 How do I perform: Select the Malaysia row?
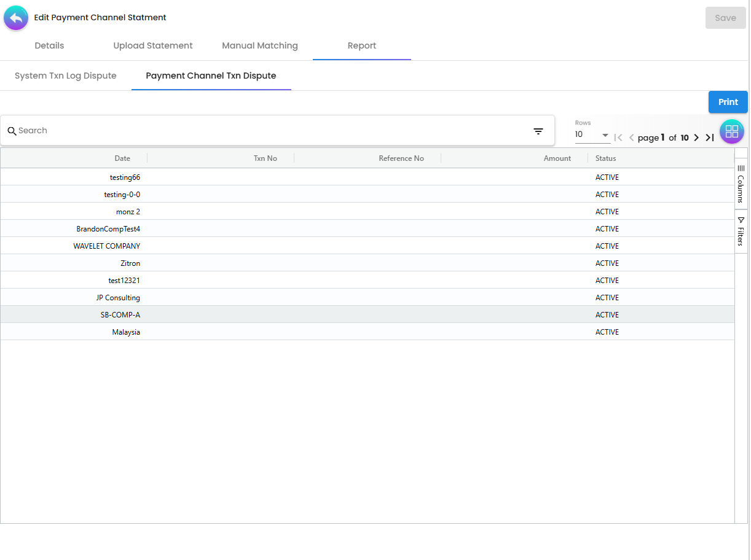click(x=368, y=332)
